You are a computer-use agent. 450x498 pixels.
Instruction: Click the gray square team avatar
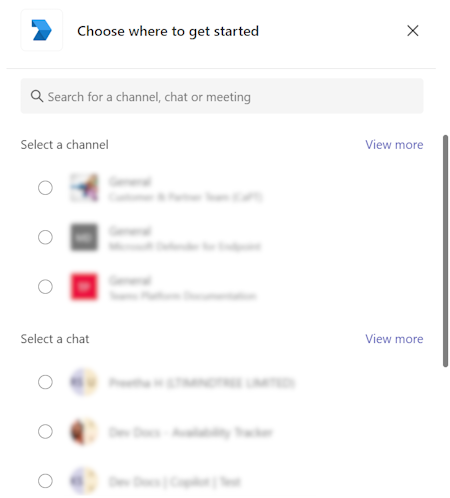click(84, 237)
